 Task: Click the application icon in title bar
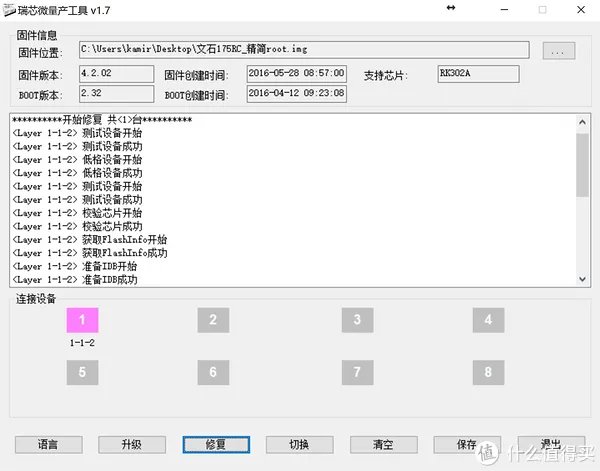9,10
